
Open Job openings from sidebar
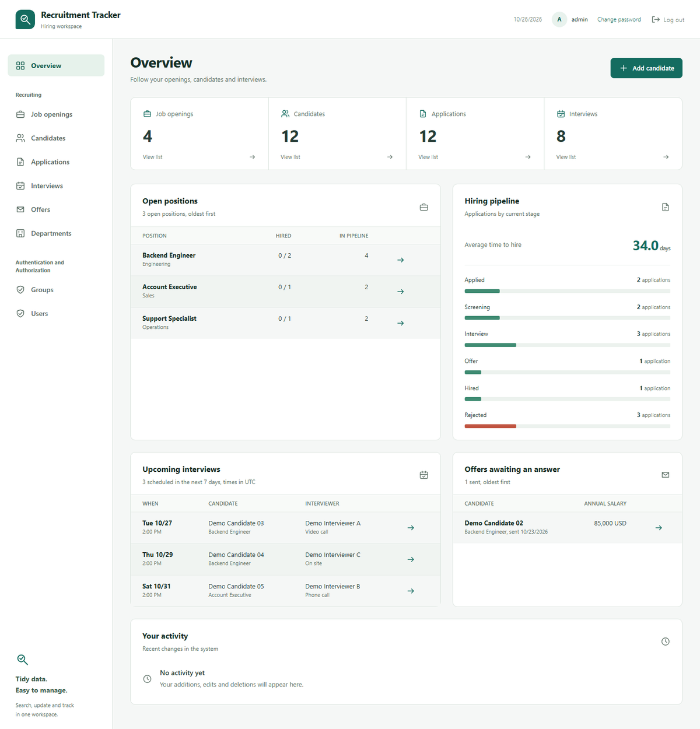(56, 114)
